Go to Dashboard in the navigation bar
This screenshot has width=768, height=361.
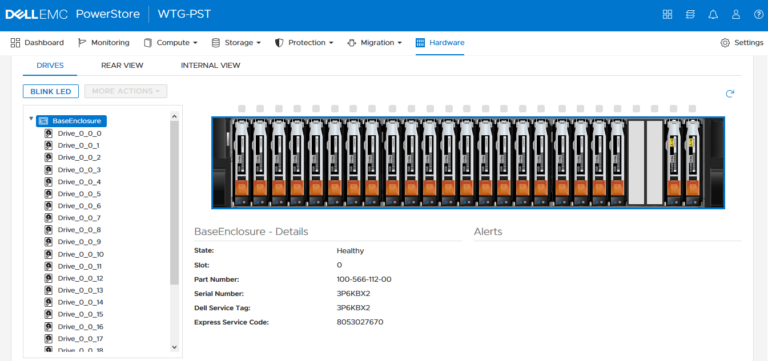point(37,43)
